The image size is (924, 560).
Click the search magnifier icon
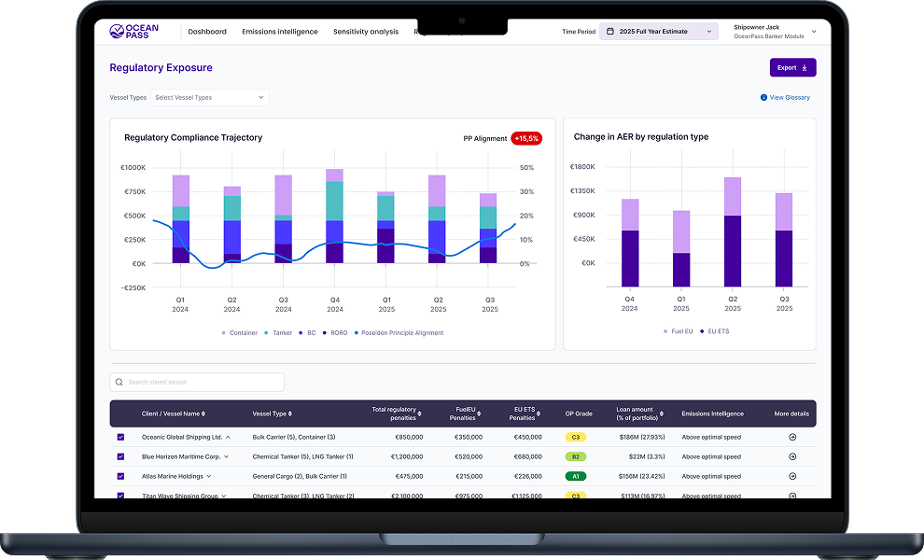pos(119,383)
